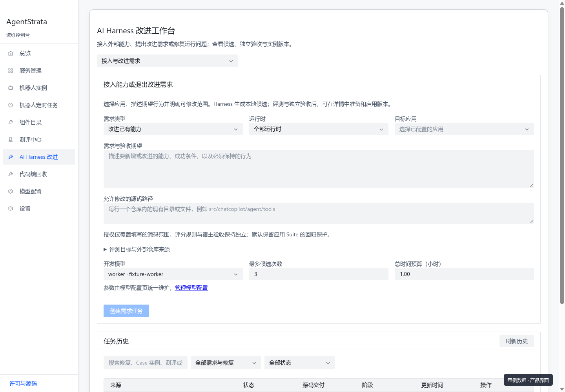Expand 评测目标与外部仓库来源 section
The image size is (565, 392).
point(137,249)
